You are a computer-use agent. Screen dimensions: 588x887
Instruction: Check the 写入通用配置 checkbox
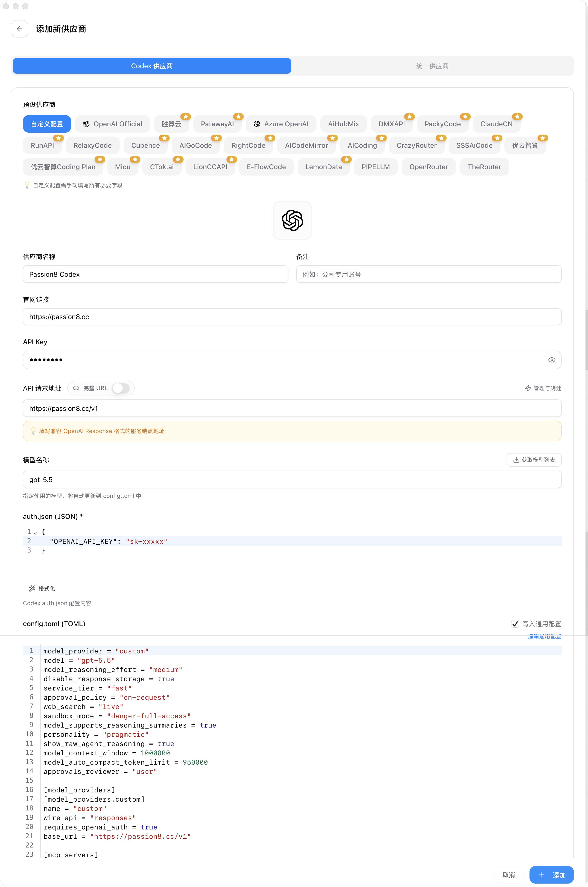pyautogui.click(x=515, y=624)
